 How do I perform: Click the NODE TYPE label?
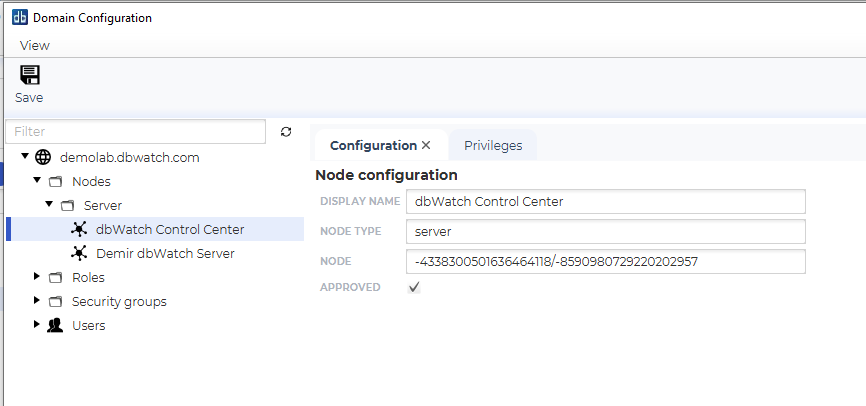click(351, 231)
